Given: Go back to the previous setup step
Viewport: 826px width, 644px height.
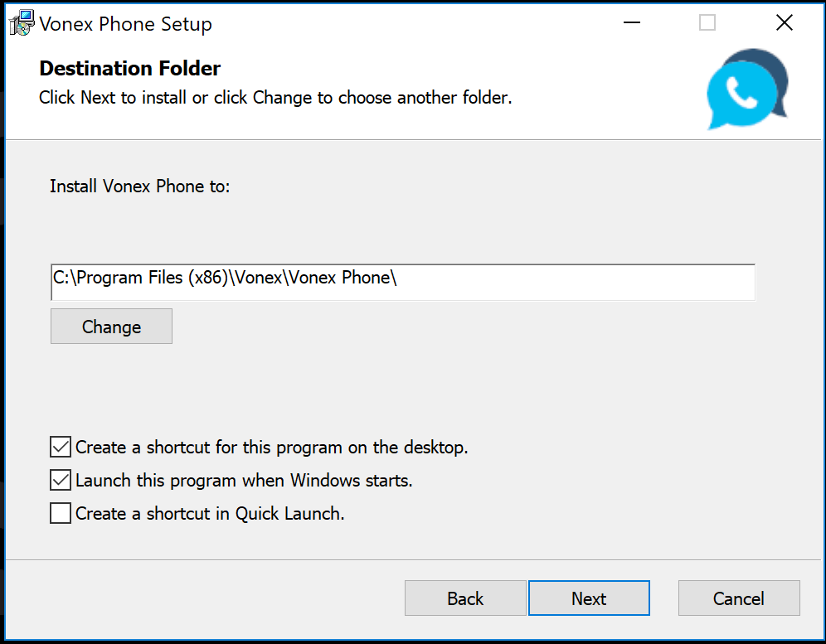Looking at the screenshot, I should tap(464, 598).
